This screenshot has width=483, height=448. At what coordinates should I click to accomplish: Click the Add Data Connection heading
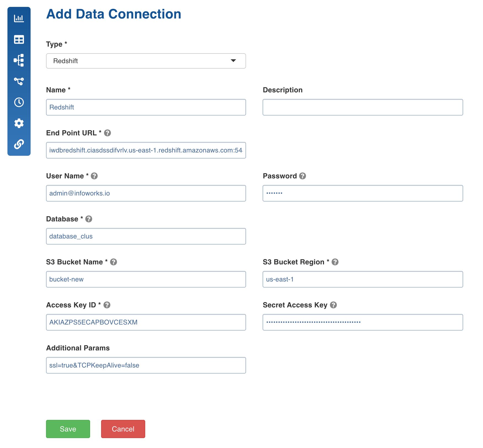click(x=114, y=14)
